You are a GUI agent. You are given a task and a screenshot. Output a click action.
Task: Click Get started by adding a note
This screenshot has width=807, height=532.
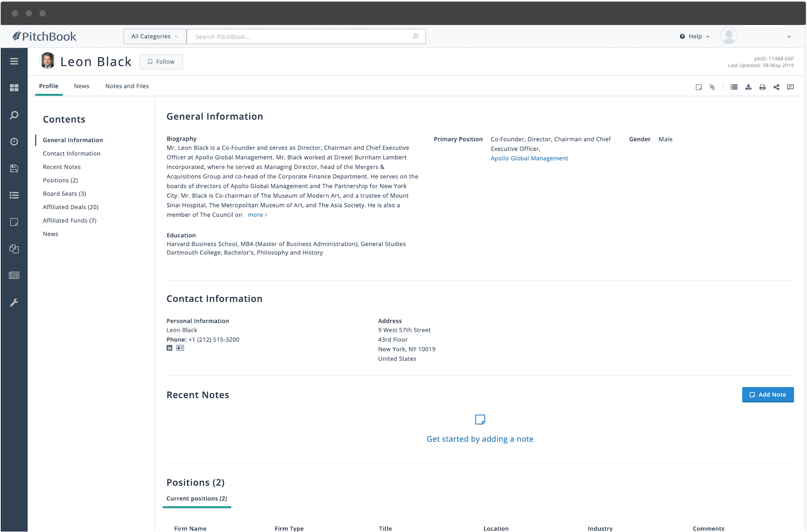point(480,439)
